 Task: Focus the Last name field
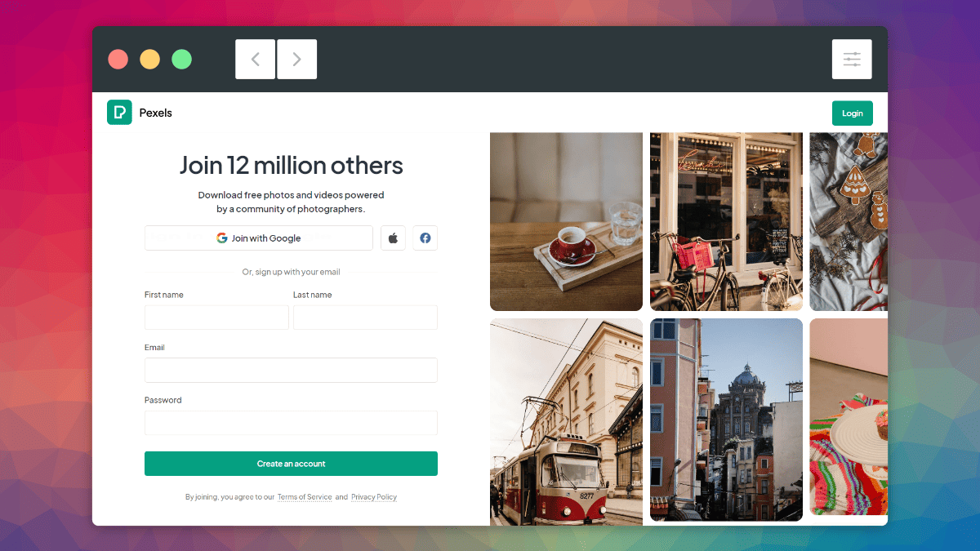pyautogui.click(x=365, y=318)
